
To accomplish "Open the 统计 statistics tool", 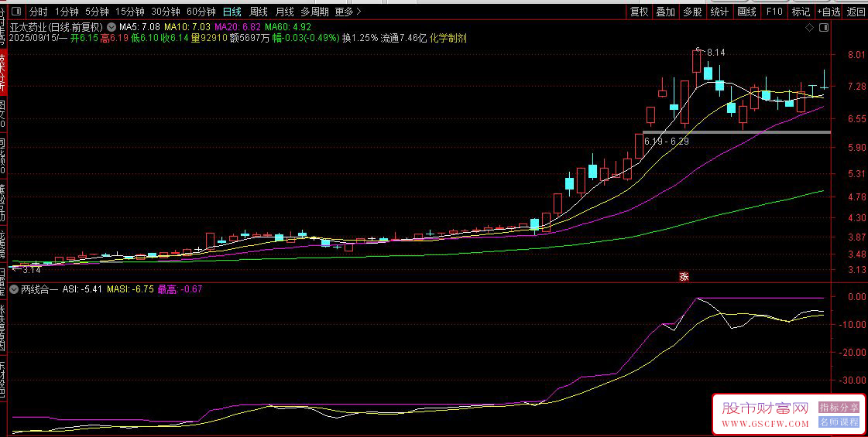I will [x=719, y=11].
